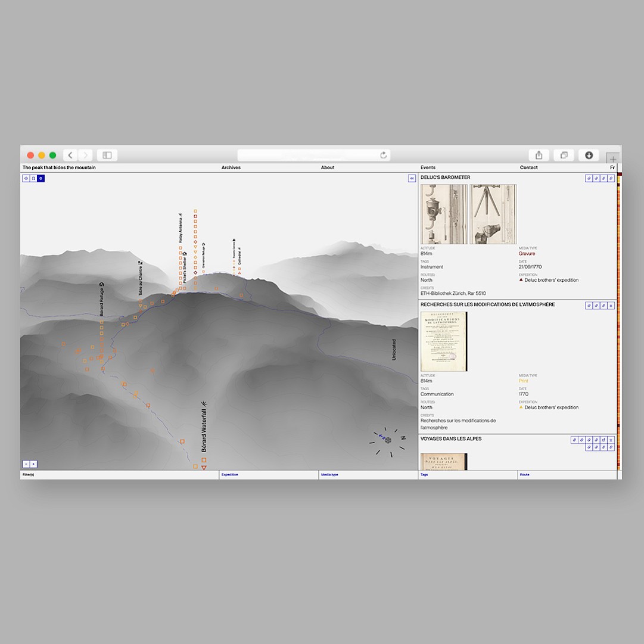Select the first map view mode toggle
The height and width of the screenshot is (644, 644).
point(26,178)
